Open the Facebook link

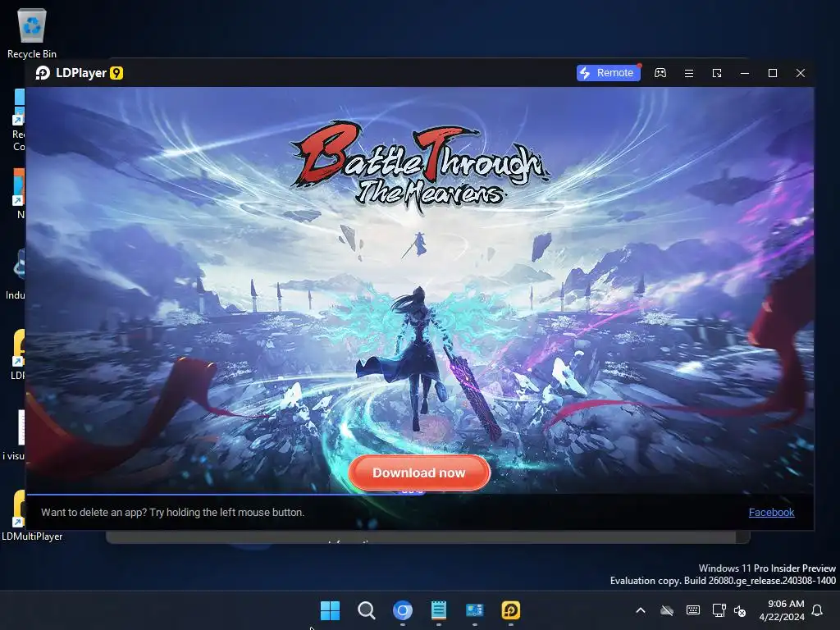771,512
